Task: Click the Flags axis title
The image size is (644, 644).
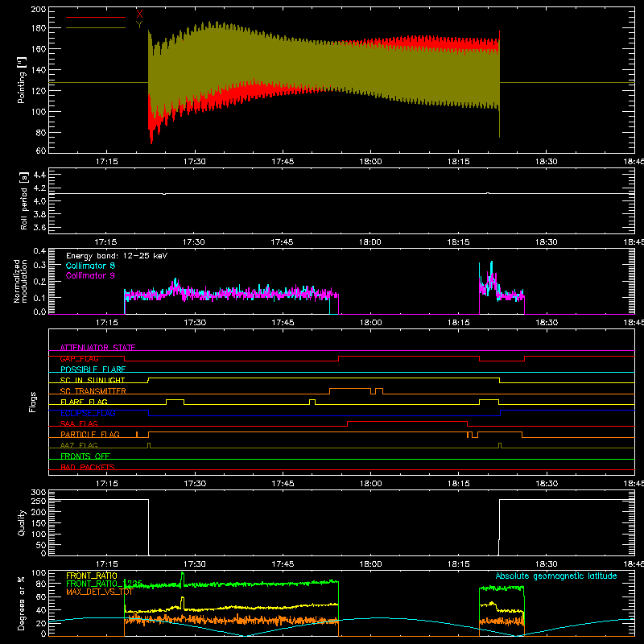Action: click(x=33, y=402)
